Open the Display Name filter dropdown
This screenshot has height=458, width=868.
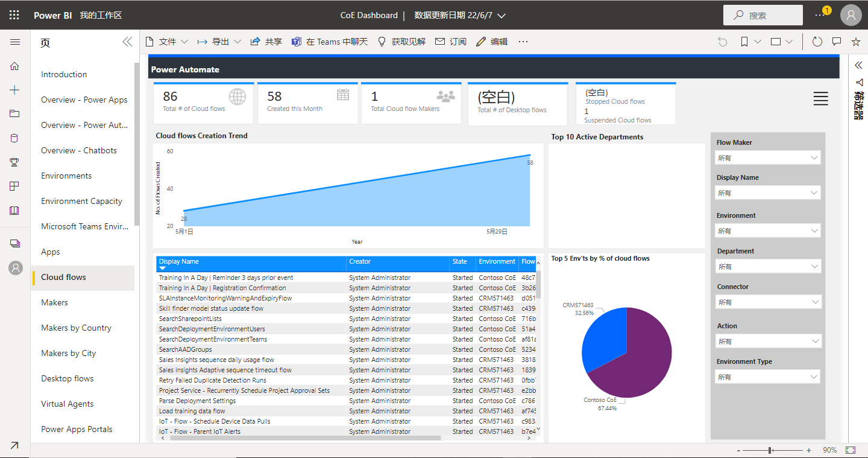pyautogui.click(x=768, y=192)
